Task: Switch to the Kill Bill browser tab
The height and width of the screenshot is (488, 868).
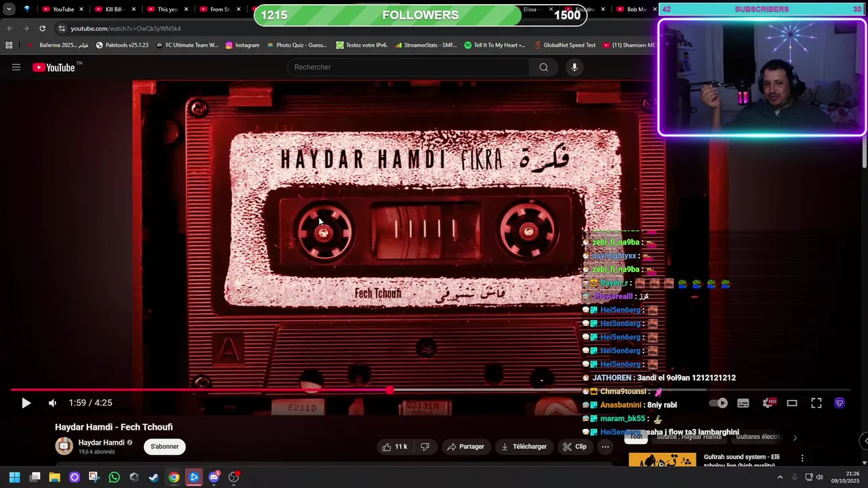Action: click(114, 9)
